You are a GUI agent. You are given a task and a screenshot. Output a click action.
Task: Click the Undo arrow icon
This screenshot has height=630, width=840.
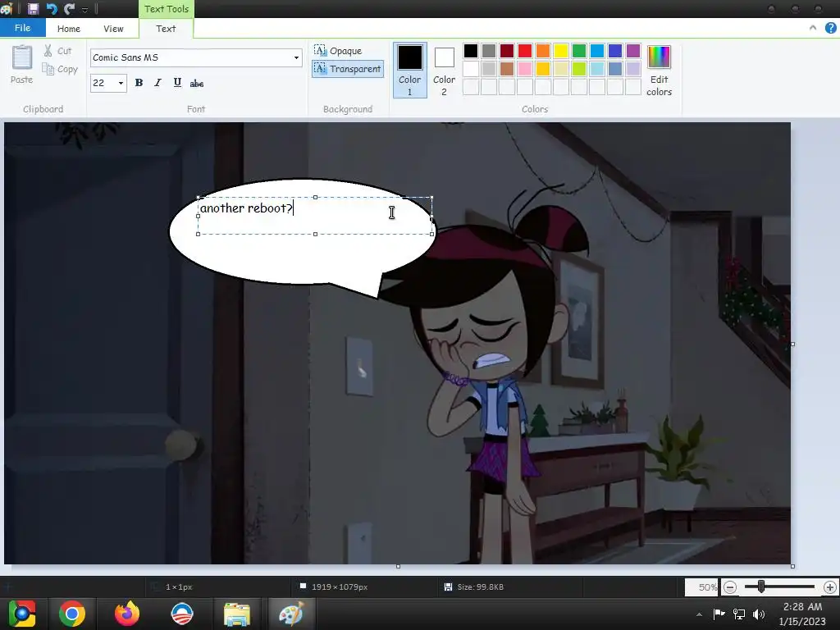[x=52, y=8]
